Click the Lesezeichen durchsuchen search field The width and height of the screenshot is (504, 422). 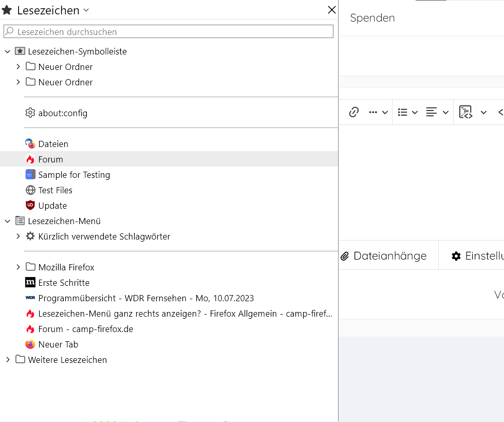click(x=169, y=31)
